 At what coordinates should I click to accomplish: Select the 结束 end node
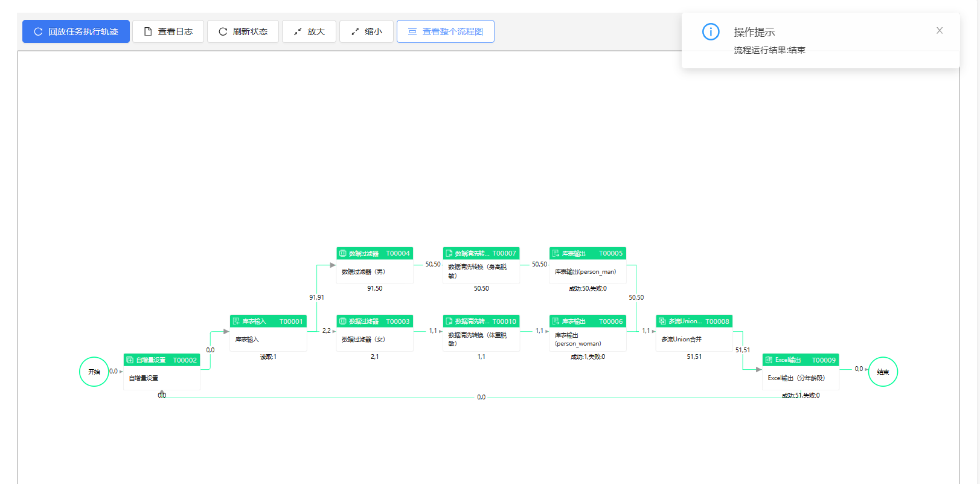[x=883, y=372]
